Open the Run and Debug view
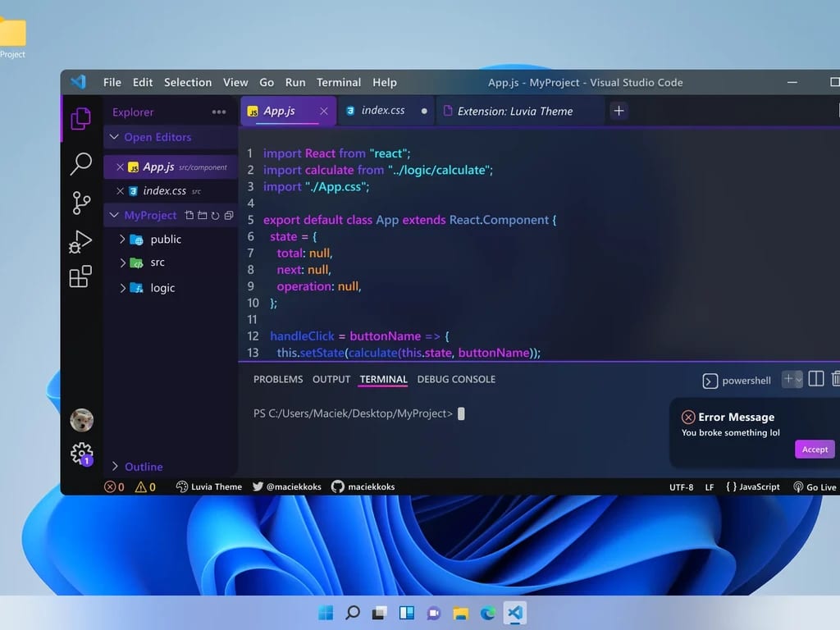Screen dimensions: 840x630 click(80, 242)
